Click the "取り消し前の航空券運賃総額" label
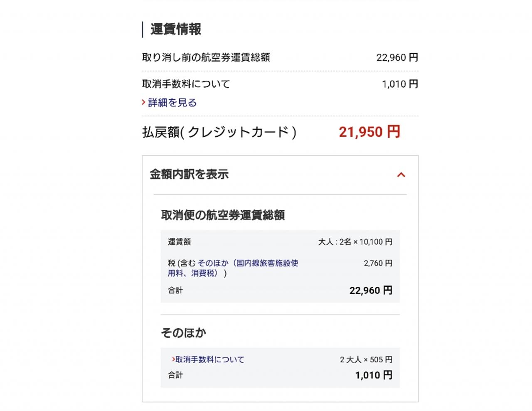Screen dimensions: 532x411 click(x=206, y=57)
